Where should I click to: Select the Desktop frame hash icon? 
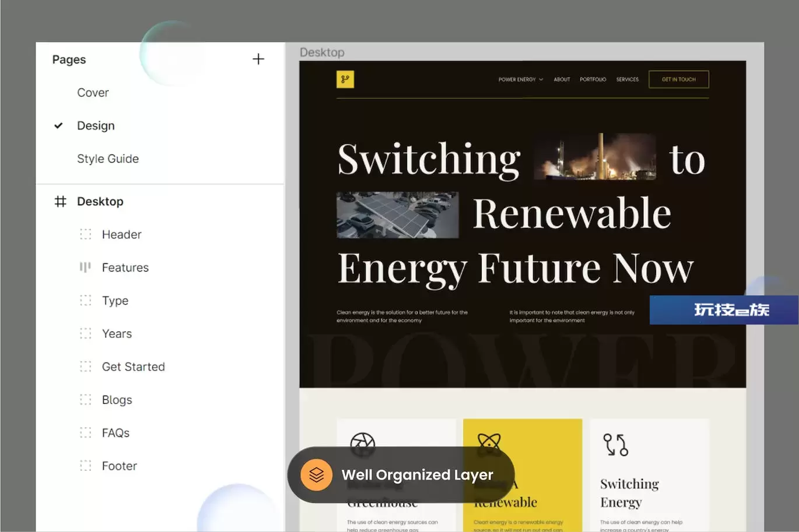tap(60, 202)
